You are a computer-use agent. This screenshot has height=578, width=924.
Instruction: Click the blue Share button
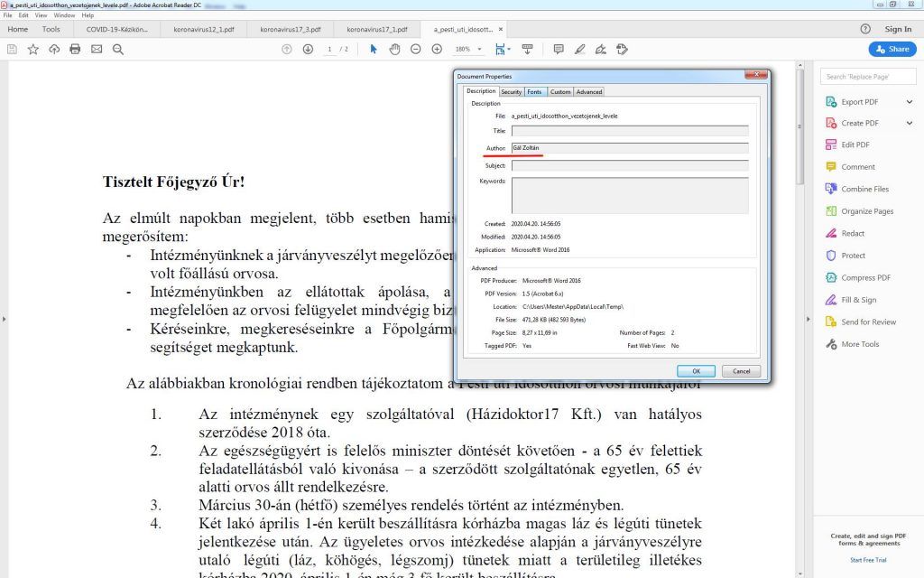coord(892,49)
